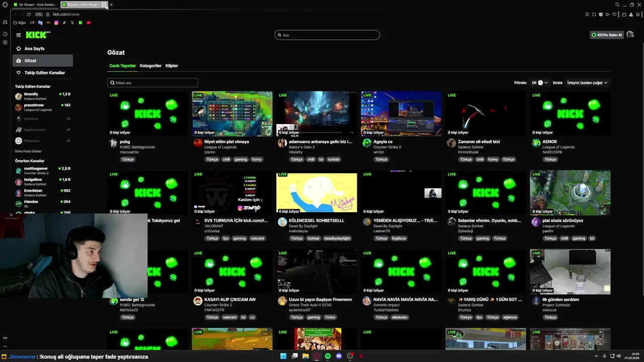Screen dimensions: 644x362
Task: Click the heart bookmark icon in address bar
Action: [614, 14]
